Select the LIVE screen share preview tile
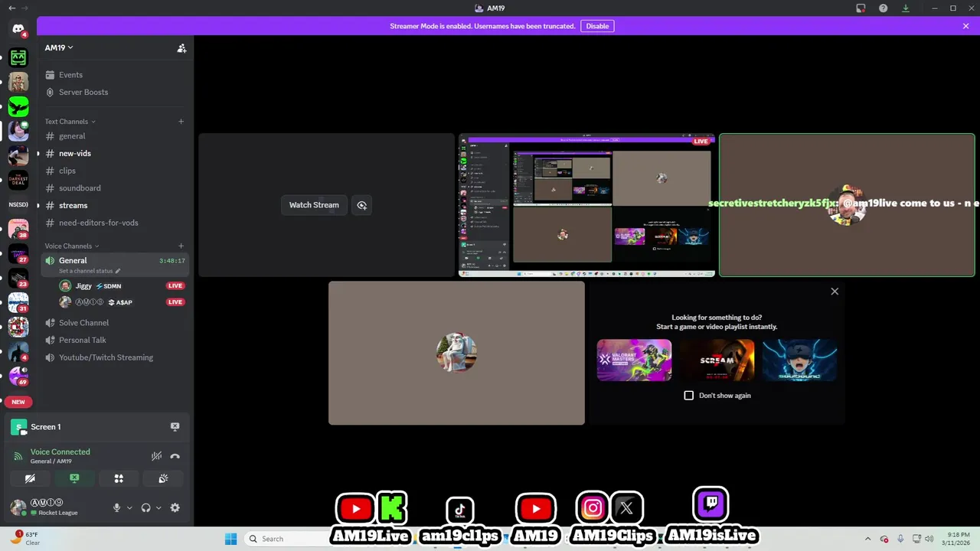The image size is (980, 551). tap(586, 205)
